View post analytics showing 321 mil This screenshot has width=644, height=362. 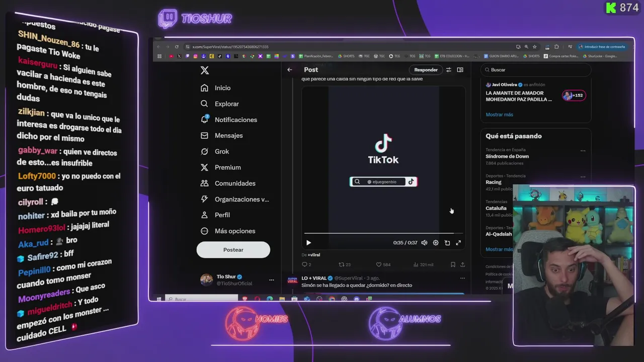tap(423, 264)
